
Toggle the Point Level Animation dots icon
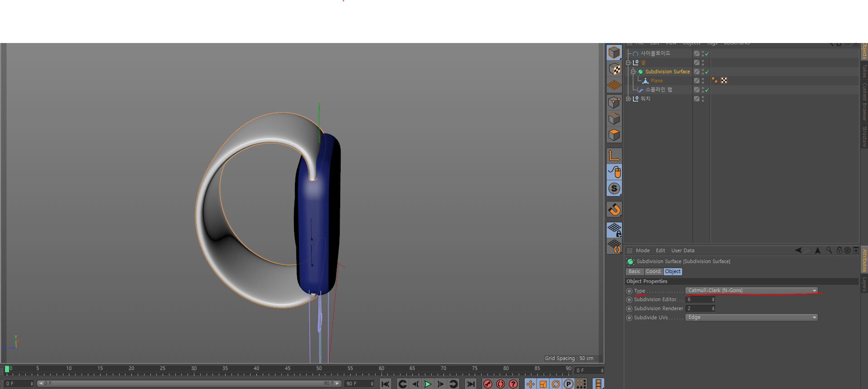click(x=581, y=384)
